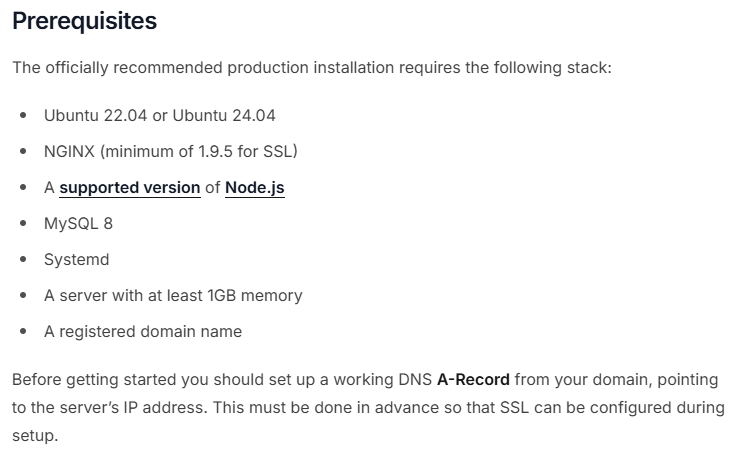Click the "Before getting started" paragraph opening
Screen dimensions: 734x461
pyautogui.click(x=90, y=379)
